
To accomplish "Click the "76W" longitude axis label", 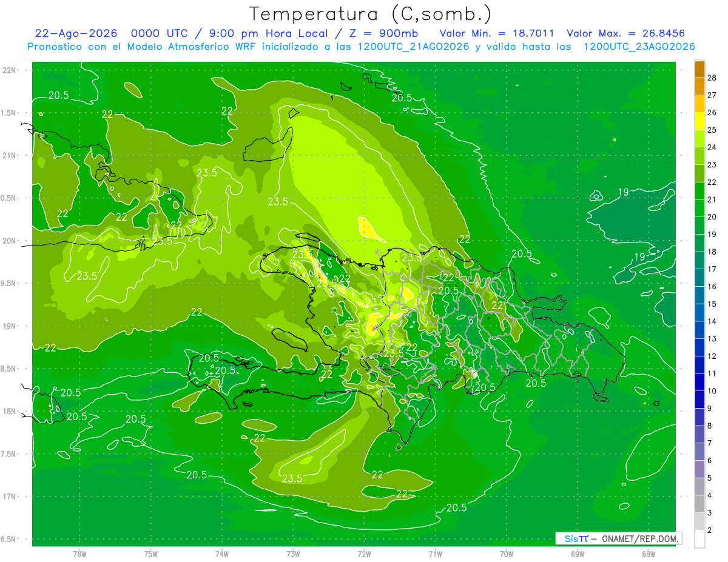I will click(x=79, y=554).
